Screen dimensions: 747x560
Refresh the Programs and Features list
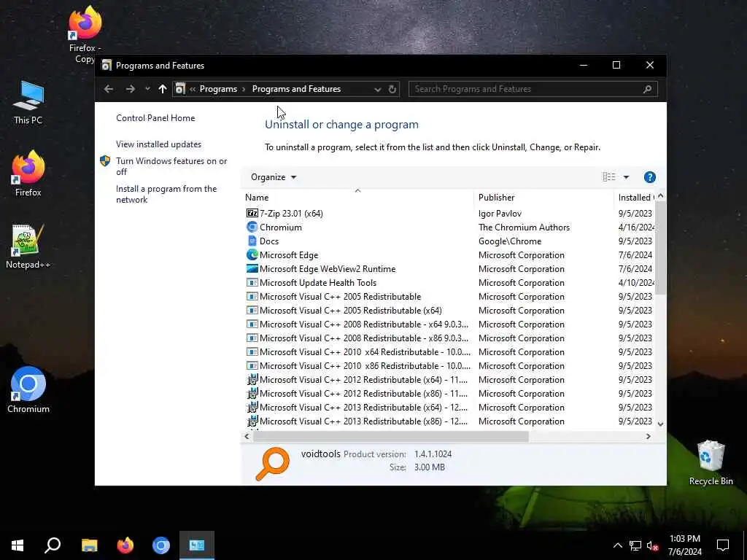(x=392, y=89)
